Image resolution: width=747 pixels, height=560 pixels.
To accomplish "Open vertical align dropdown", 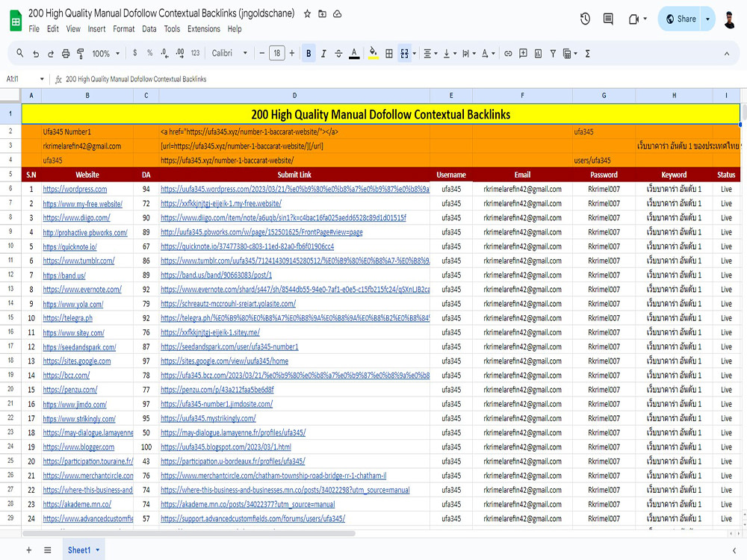I will click(449, 54).
